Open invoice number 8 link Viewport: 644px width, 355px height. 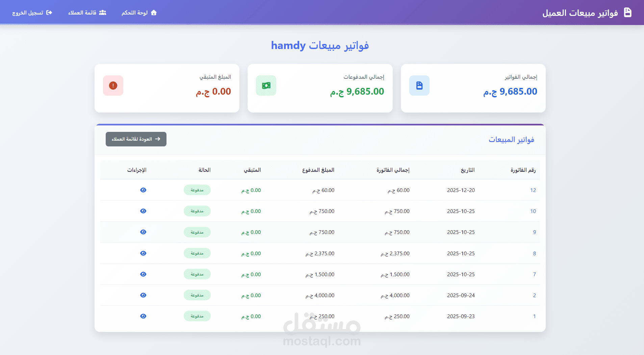click(x=534, y=253)
